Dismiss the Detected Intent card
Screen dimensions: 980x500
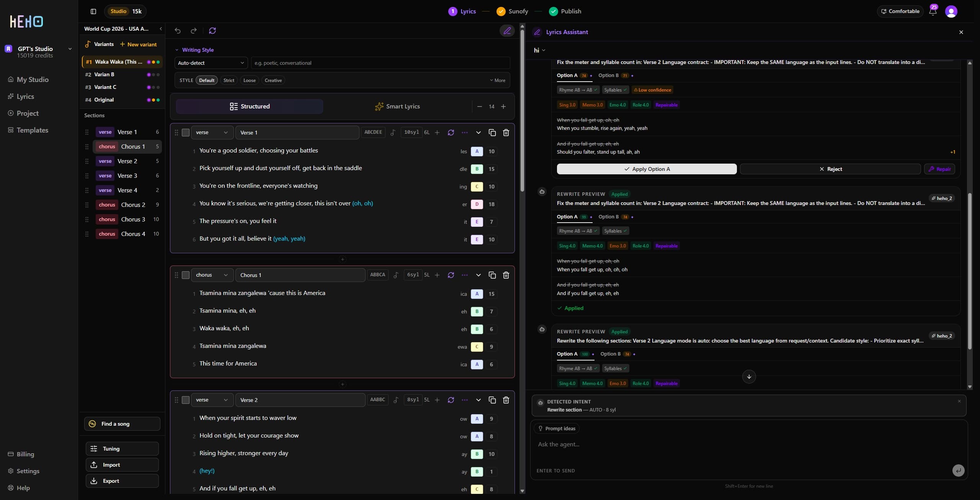(959, 401)
